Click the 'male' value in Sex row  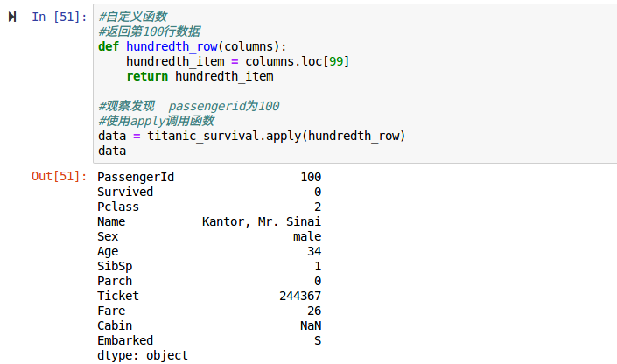pos(307,236)
